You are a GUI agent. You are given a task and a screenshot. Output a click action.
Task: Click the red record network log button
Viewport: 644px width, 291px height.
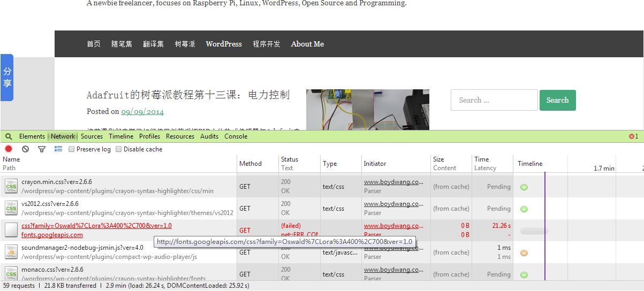(9, 149)
